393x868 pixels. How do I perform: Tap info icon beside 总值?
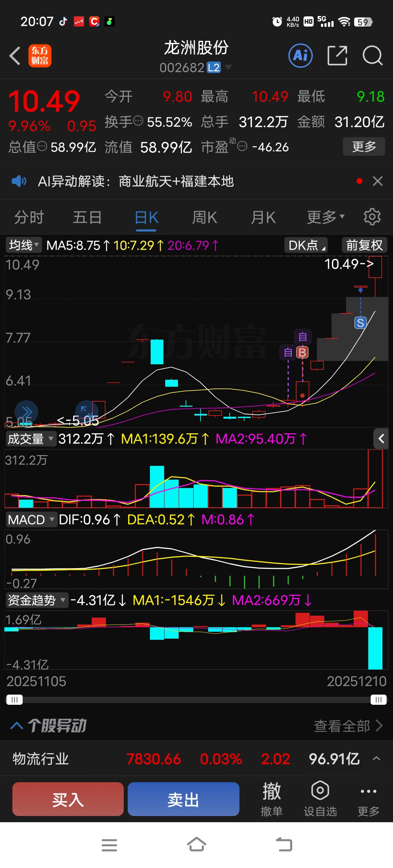pyautogui.click(x=42, y=146)
